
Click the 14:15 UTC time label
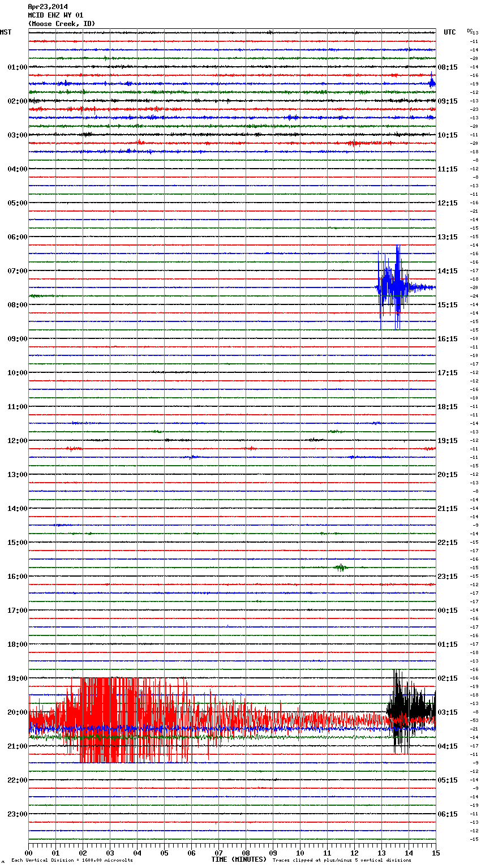click(x=448, y=271)
